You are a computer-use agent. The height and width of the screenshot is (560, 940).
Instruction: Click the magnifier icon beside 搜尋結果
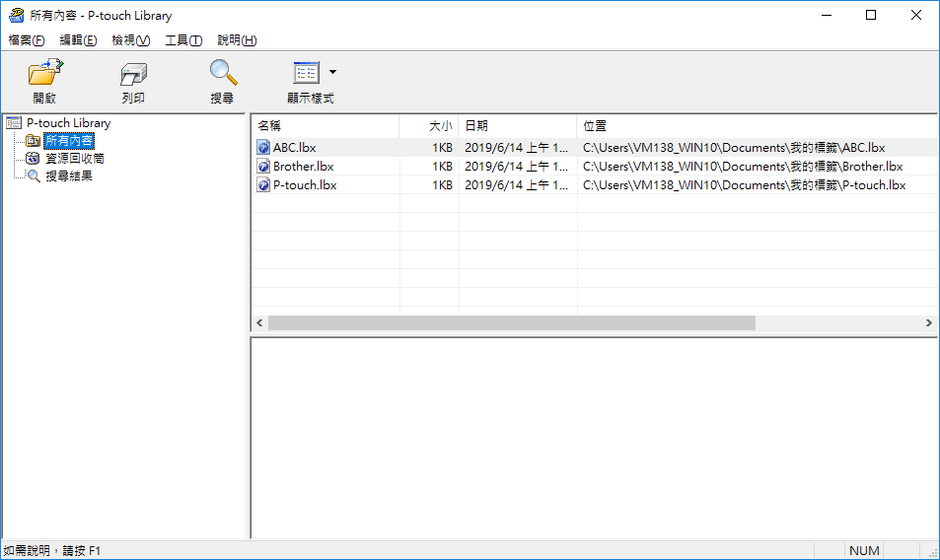34,176
